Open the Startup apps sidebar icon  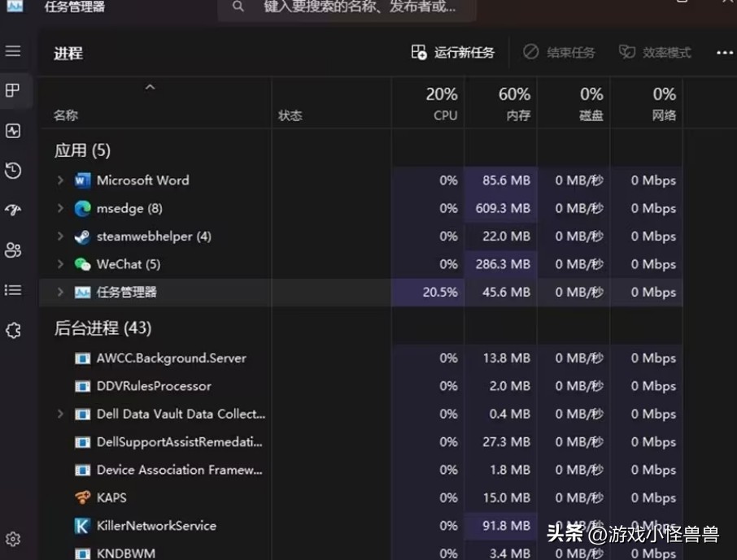13,211
